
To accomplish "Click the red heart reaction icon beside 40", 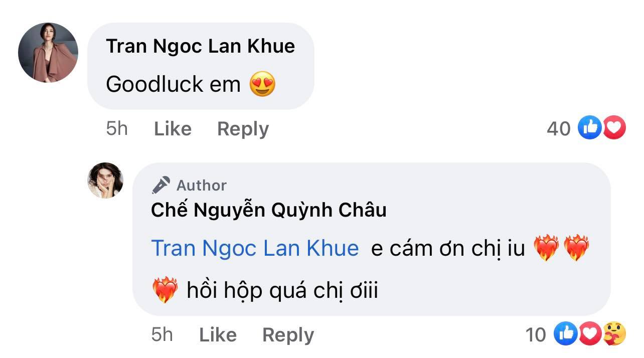I will point(613,128).
